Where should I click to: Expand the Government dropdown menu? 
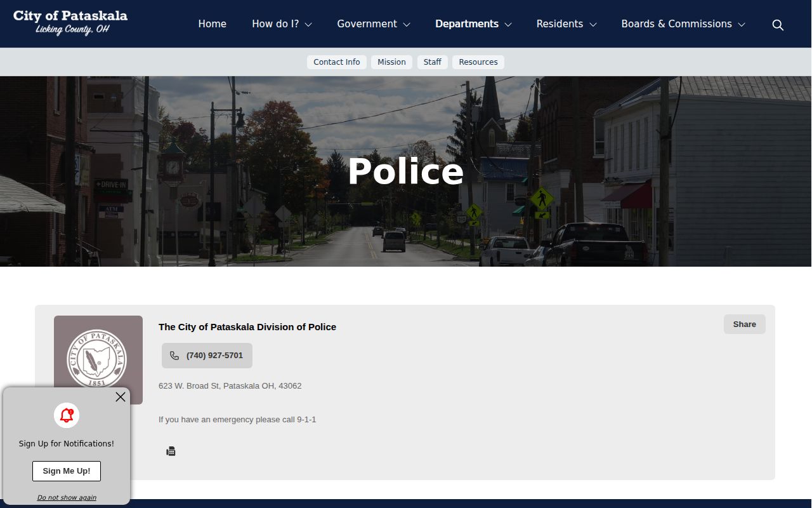click(x=374, y=23)
